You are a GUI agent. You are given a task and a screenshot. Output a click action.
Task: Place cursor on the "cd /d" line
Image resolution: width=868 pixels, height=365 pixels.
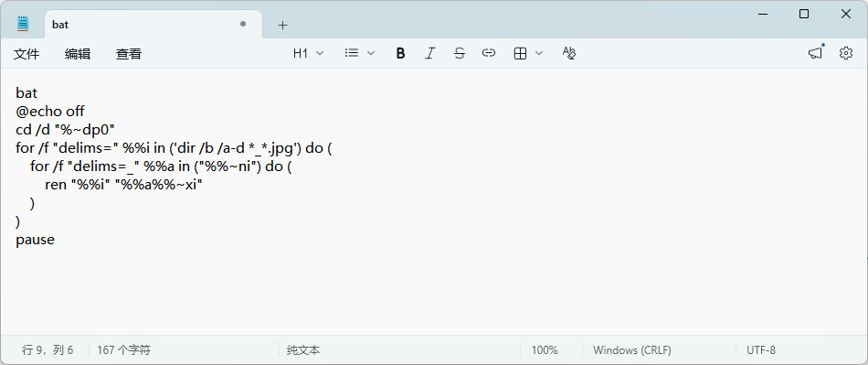coord(65,130)
